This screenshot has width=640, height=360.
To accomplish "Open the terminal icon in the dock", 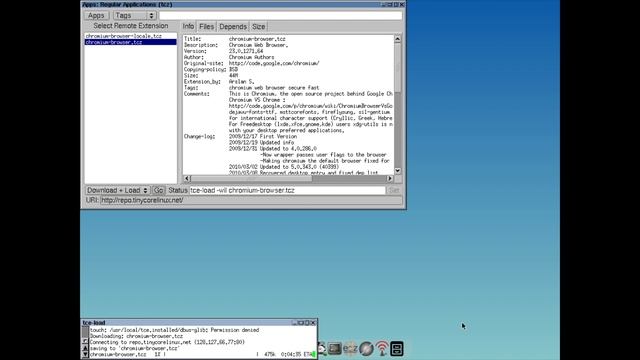I will (335, 349).
